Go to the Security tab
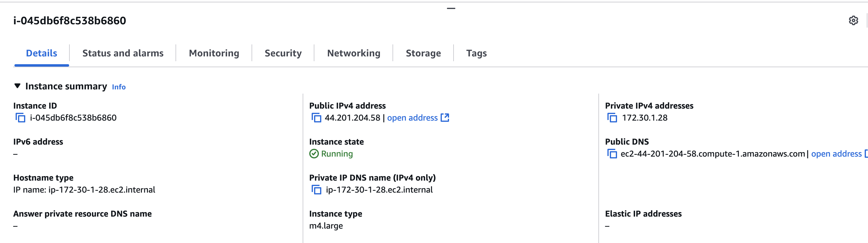The image size is (868, 243). (x=283, y=53)
